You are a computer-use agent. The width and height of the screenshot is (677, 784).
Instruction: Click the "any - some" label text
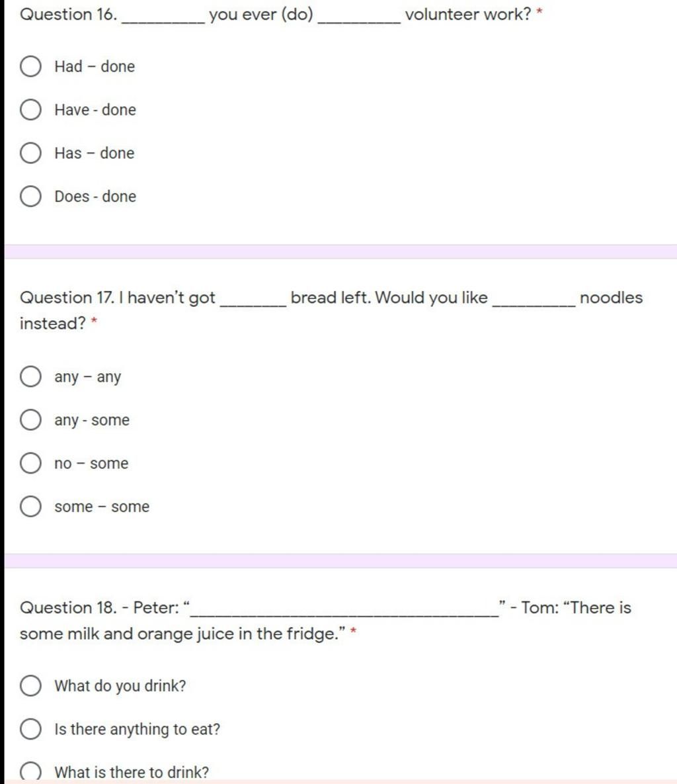coord(92,421)
